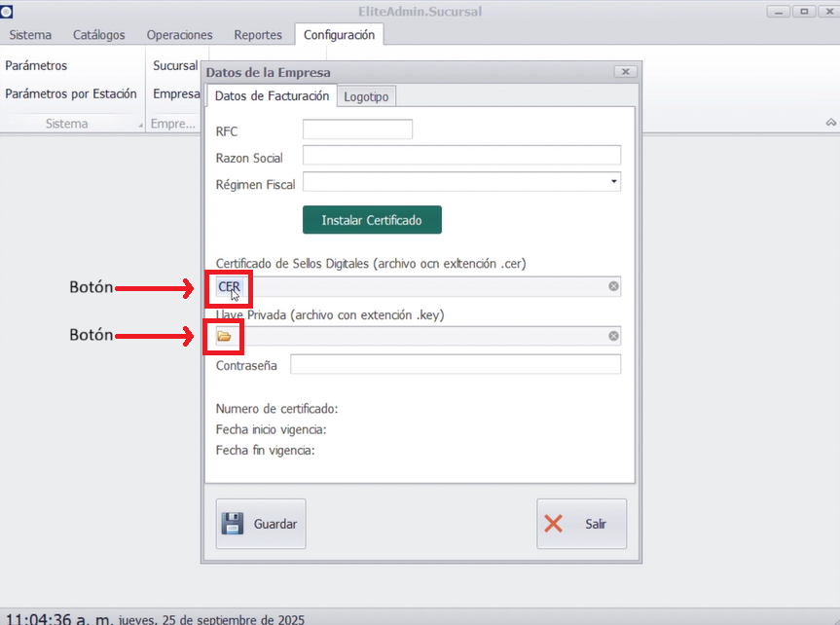Image resolution: width=840 pixels, height=625 pixels.
Task: Click into the Razon Social text box
Action: [461, 156]
